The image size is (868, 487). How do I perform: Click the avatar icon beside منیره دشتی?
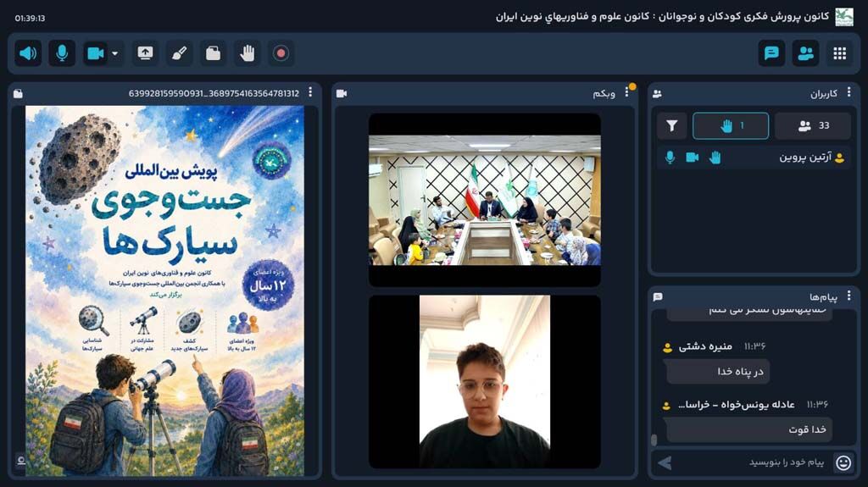point(667,347)
